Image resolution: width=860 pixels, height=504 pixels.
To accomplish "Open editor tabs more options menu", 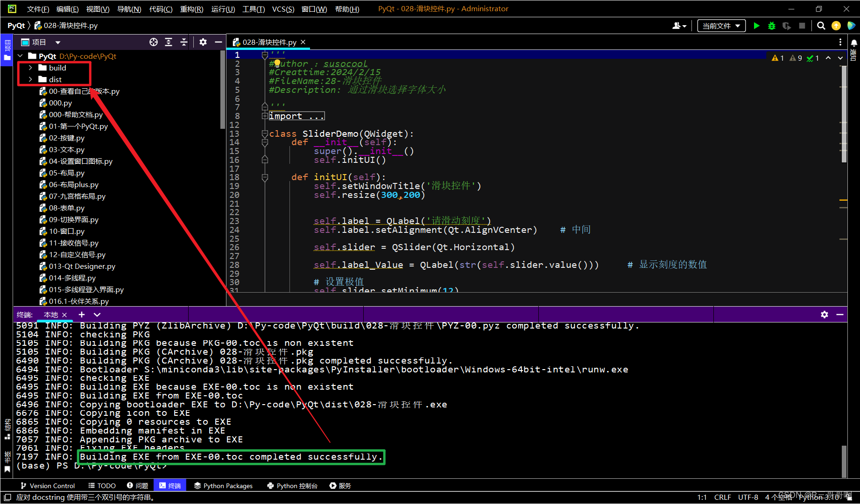I will click(840, 42).
